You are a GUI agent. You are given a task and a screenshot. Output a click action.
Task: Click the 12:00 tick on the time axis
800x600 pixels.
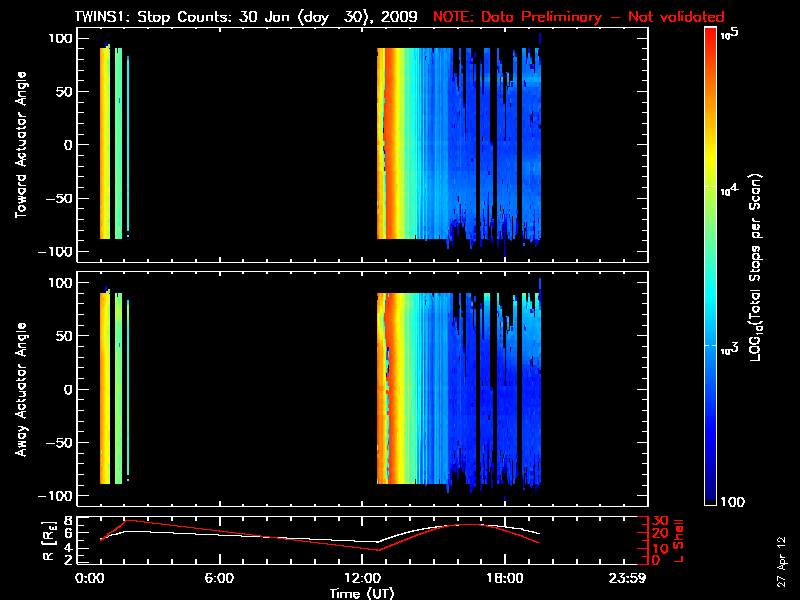click(x=363, y=578)
